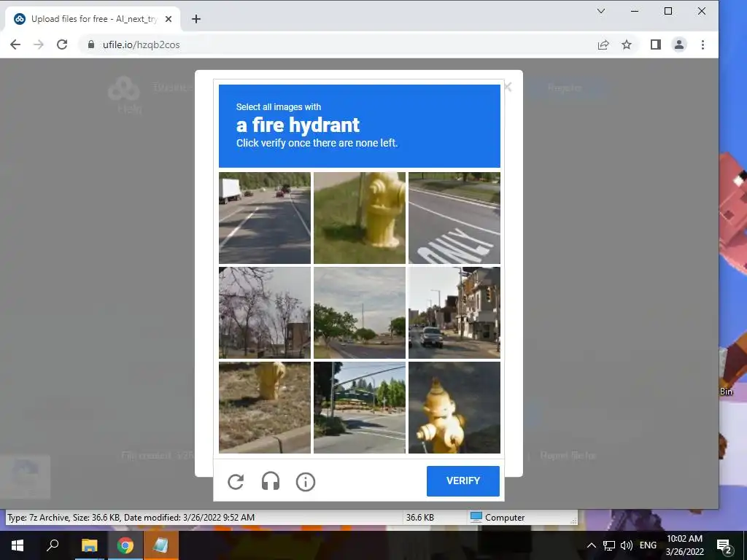This screenshot has height=560, width=747.
Task: Open the notification center
Action: click(724, 545)
